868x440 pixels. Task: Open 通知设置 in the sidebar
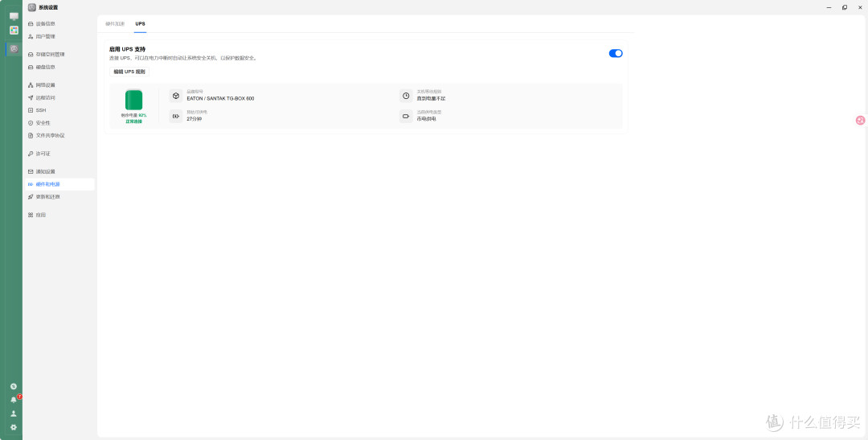(x=59, y=171)
